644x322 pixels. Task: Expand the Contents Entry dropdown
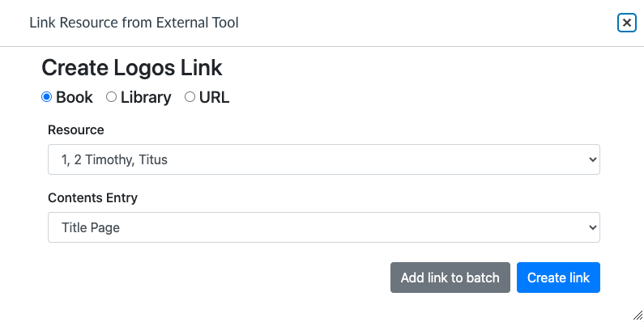[324, 227]
